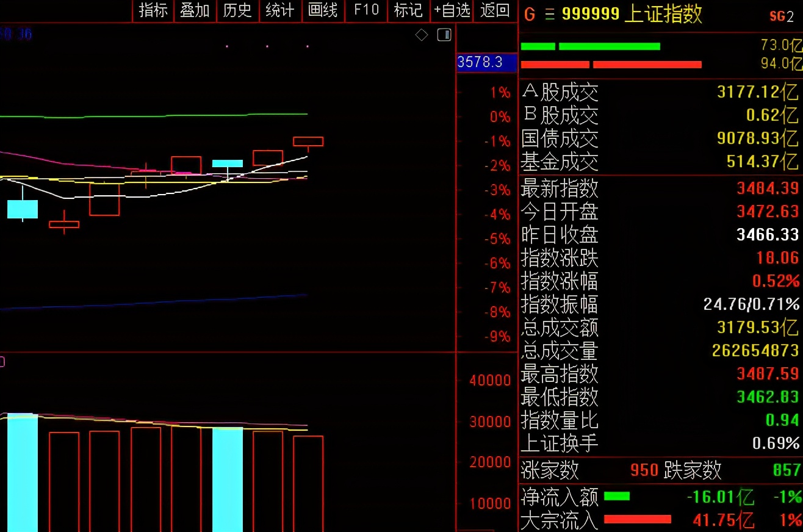Click the 标记 mark button
The image size is (803, 532).
(408, 10)
